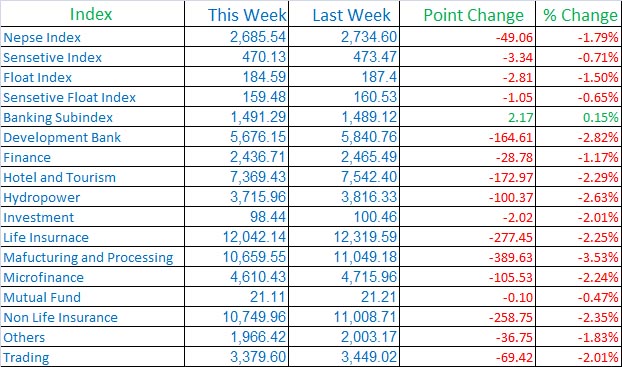Select the Last Week column header
The width and height of the screenshot is (622, 367).
tap(351, 15)
